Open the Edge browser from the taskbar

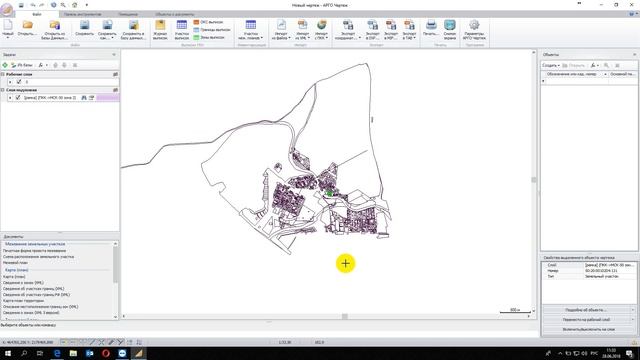click(x=57, y=353)
